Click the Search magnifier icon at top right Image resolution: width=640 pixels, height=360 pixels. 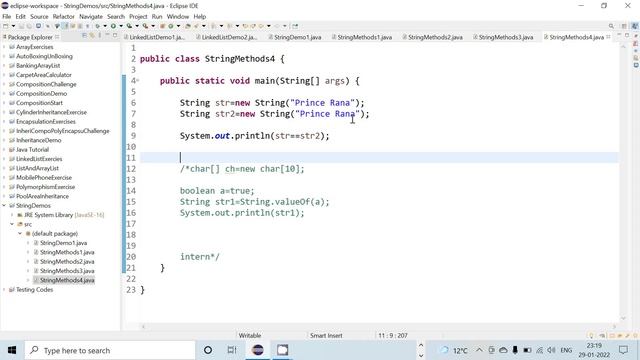point(611,26)
